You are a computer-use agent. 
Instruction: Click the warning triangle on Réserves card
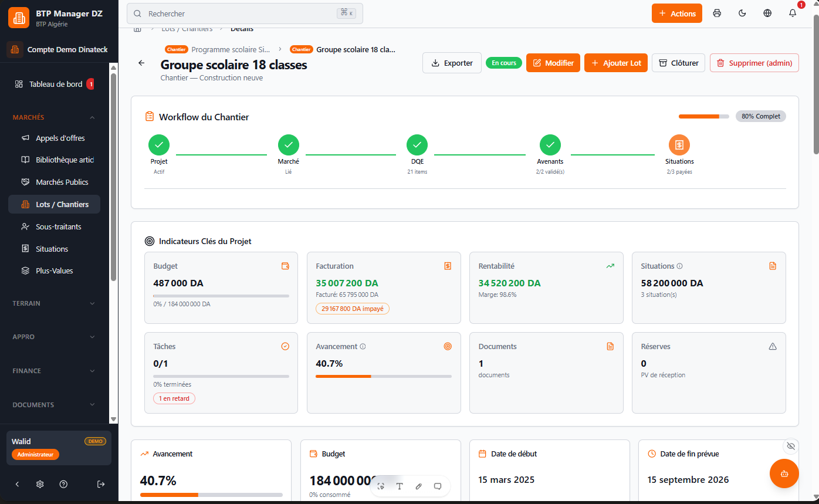773,346
